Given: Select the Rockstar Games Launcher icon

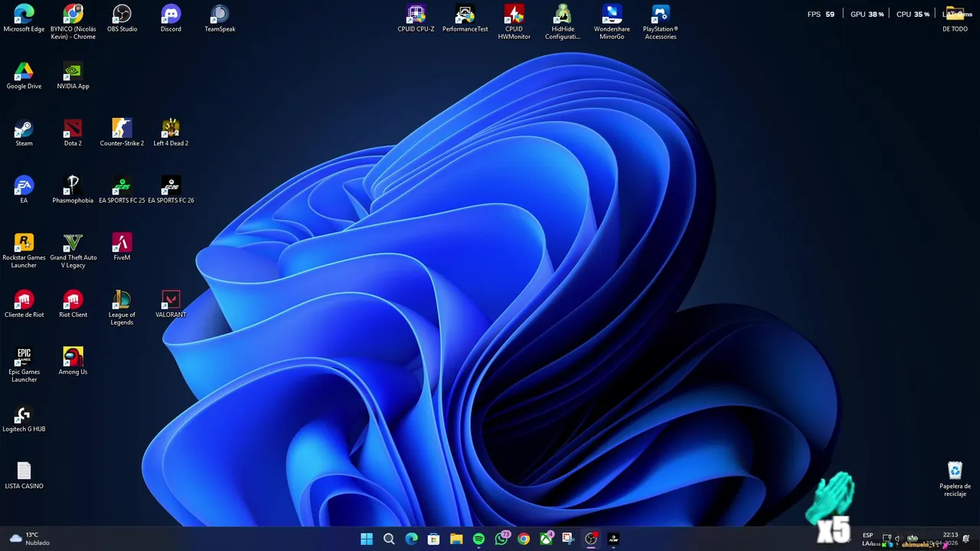Looking at the screenshot, I should click(24, 251).
